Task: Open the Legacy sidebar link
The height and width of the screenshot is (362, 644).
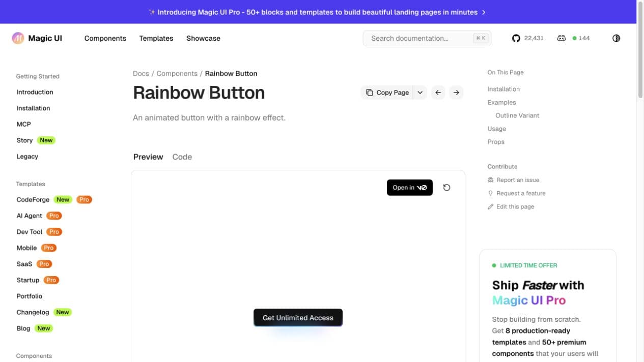Action: [x=27, y=157]
